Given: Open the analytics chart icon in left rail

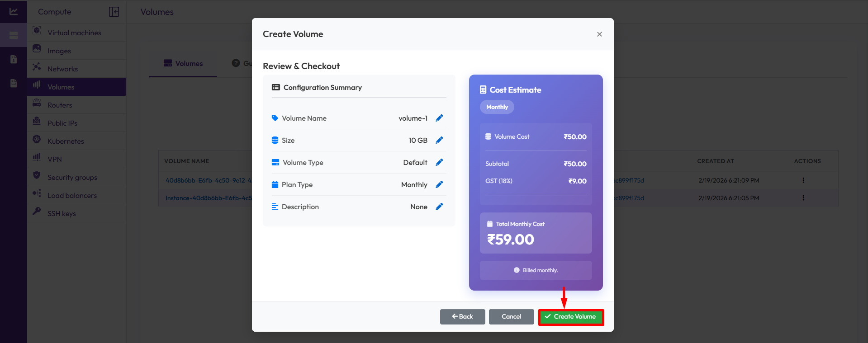Looking at the screenshot, I should 14,12.
